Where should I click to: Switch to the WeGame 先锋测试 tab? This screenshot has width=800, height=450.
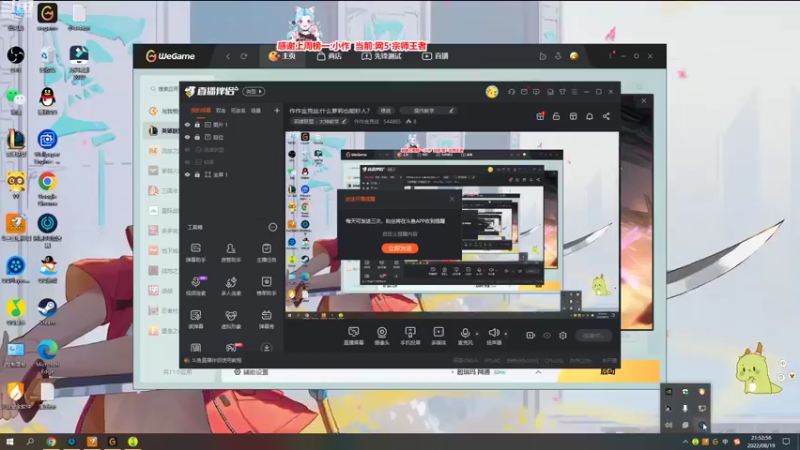(x=382, y=56)
